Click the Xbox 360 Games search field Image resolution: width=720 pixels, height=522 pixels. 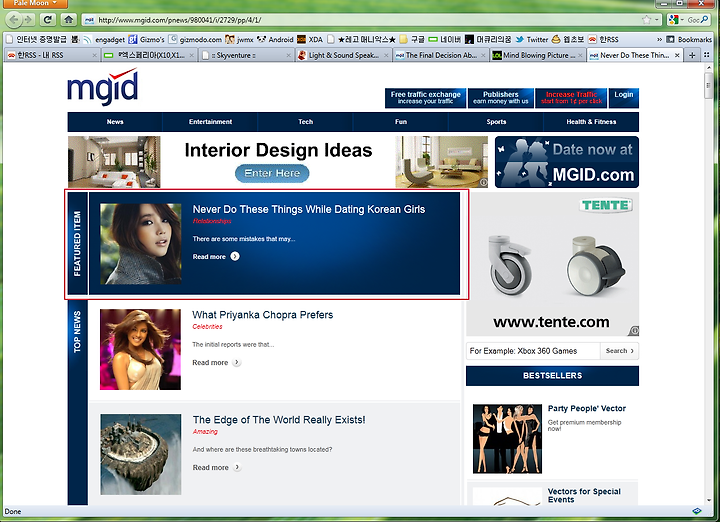pyautogui.click(x=533, y=351)
